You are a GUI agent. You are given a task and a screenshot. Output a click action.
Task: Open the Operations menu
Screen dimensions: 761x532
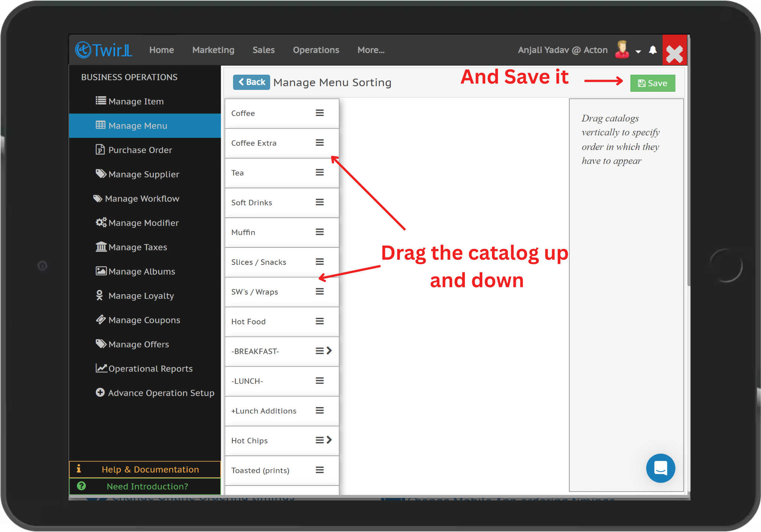[x=316, y=50]
